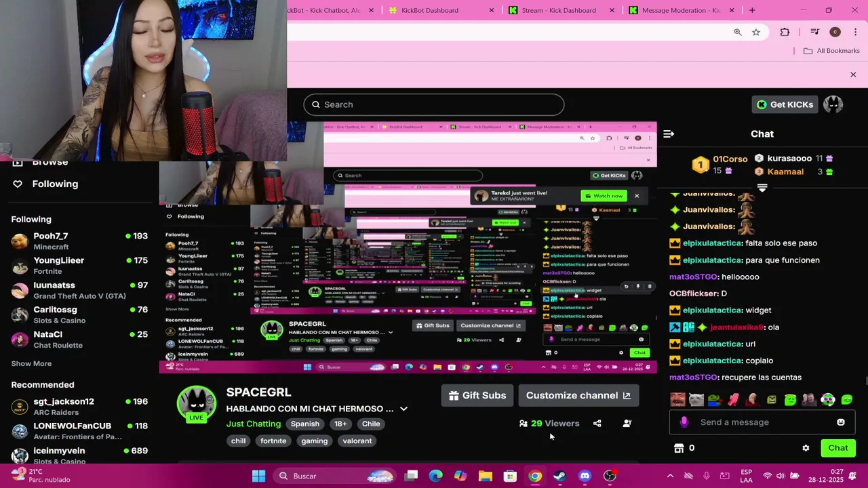
Task: Select the green emote wearing headphones
Action: point(828,400)
